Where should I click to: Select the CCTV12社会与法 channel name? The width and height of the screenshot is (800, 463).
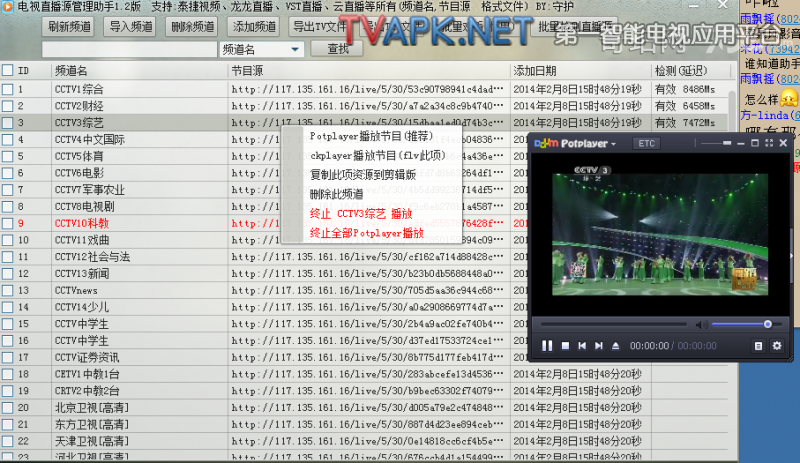[x=92, y=257]
